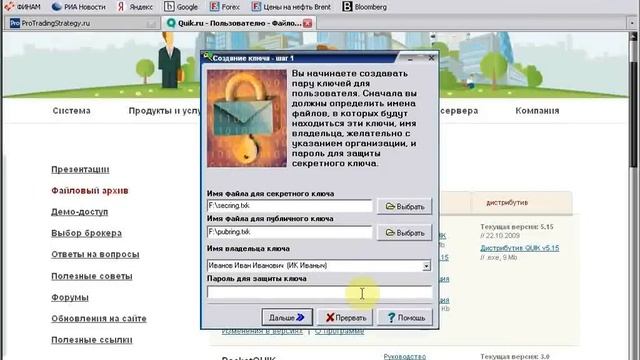Click the Текущая версия: 5.15 text

pyautogui.click(x=517, y=227)
